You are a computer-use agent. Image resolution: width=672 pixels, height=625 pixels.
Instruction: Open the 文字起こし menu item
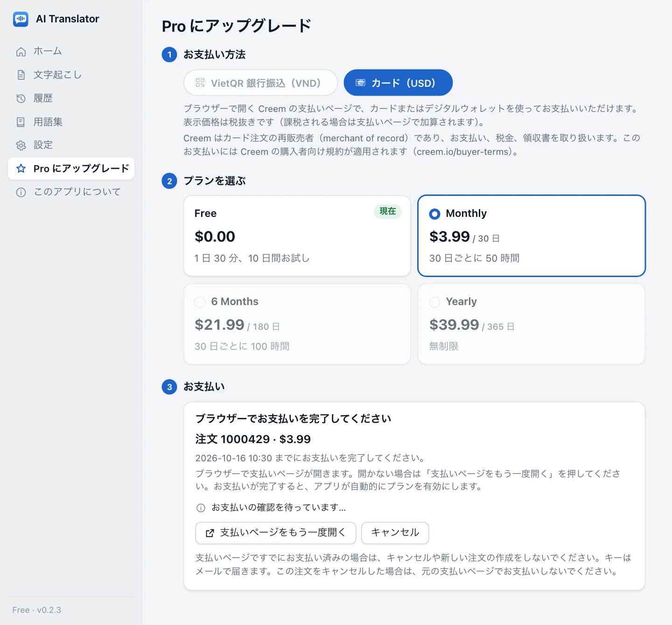coord(71,75)
